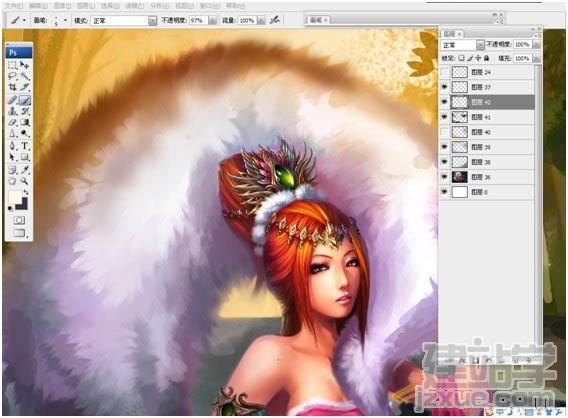The height and width of the screenshot is (418, 568).
Task: Open layer blend mode 正常 dropdown
Action: [x=480, y=45]
